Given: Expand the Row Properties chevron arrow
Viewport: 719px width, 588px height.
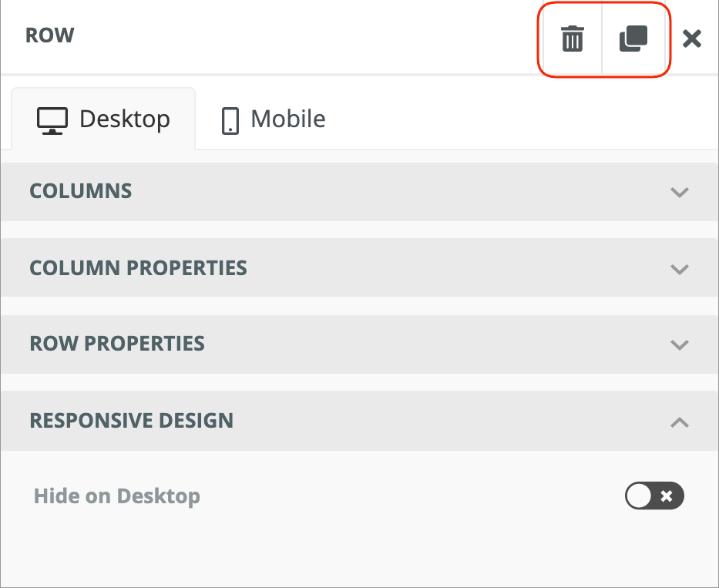Looking at the screenshot, I should (679, 344).
